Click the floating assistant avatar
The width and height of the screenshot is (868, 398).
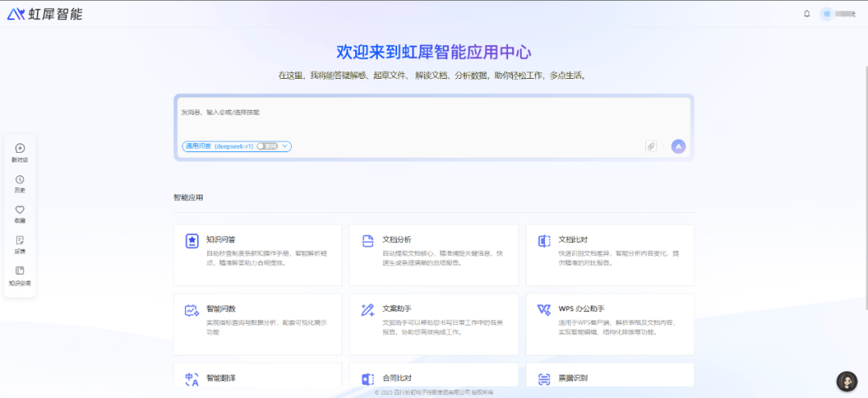(846, 381)
